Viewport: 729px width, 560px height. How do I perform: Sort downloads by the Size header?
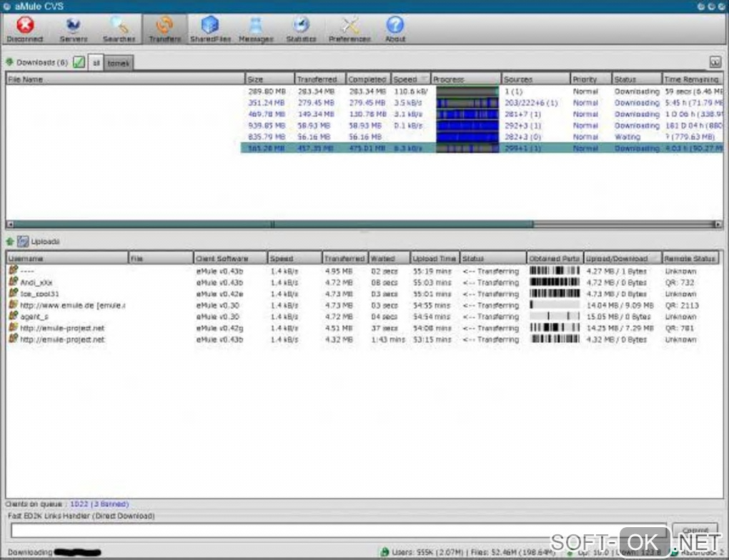269,79
